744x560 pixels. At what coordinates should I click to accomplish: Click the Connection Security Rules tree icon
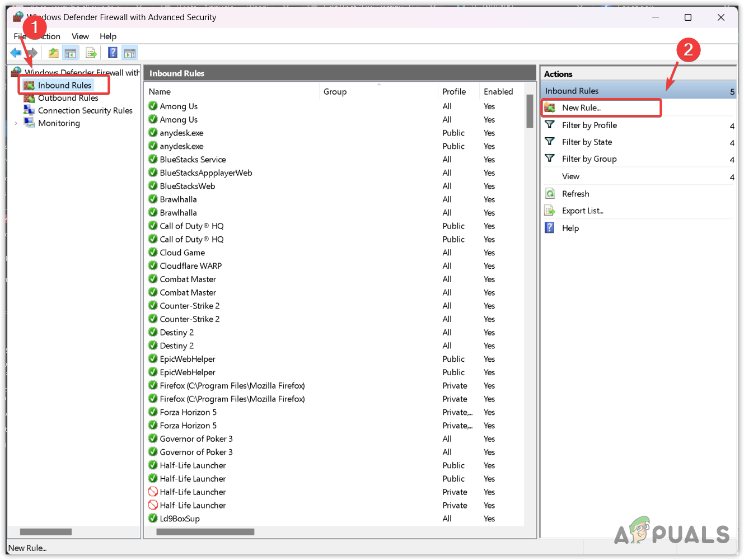point(29,110)
